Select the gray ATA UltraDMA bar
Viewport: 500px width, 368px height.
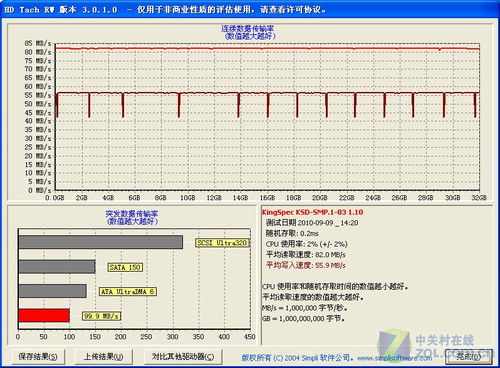(53, 291)
